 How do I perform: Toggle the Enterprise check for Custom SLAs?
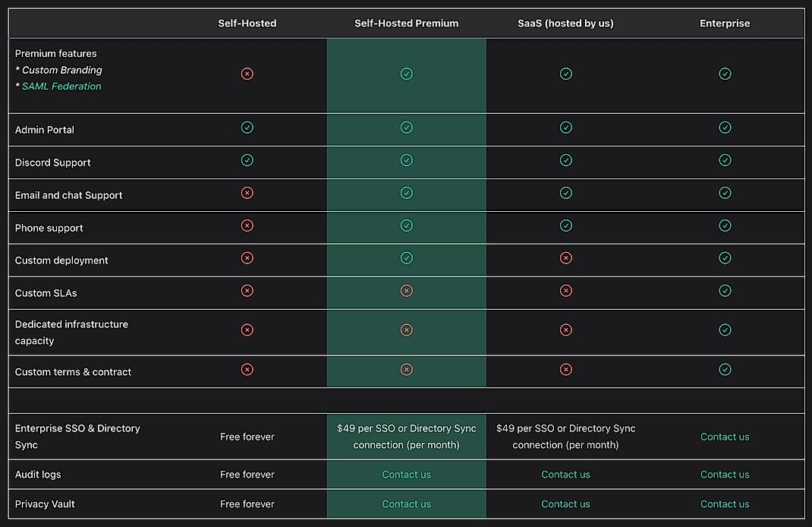(x=725, y=291)
